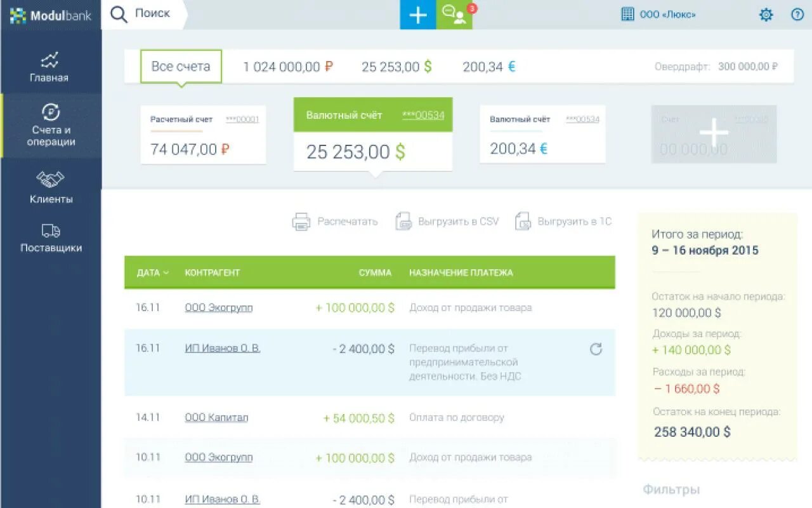
Task: Select Валютный счёт card 200,34 €
Action: [x=542, y=135]
